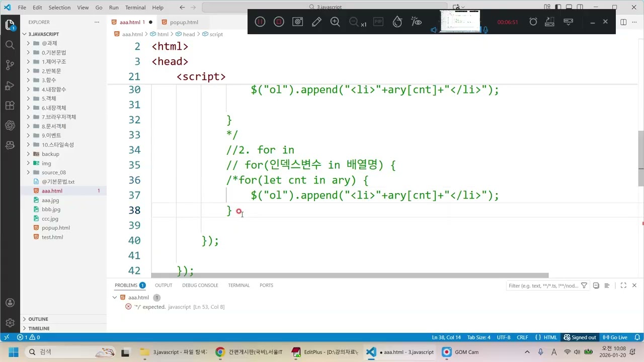Open the File menu
Image resolution: width=644 pixels, height=362 pixels.
tap(22, 8)
